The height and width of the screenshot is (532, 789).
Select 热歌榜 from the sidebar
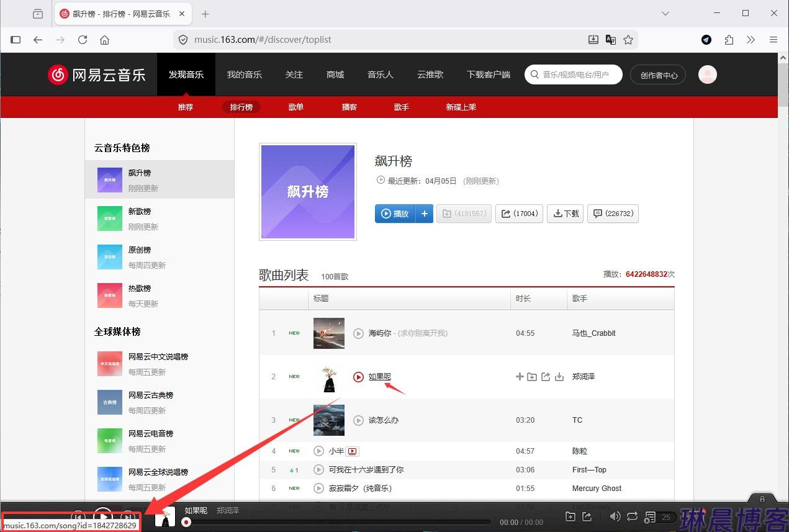tap(140, 288)
